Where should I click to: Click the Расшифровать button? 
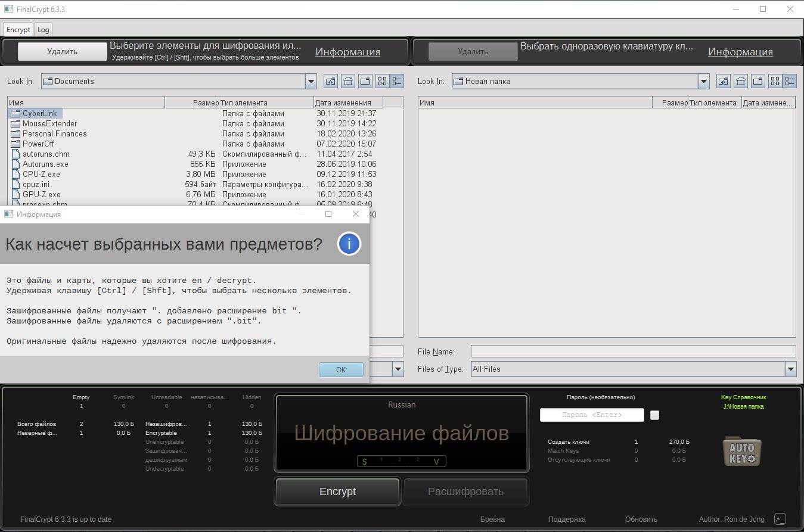465,491
